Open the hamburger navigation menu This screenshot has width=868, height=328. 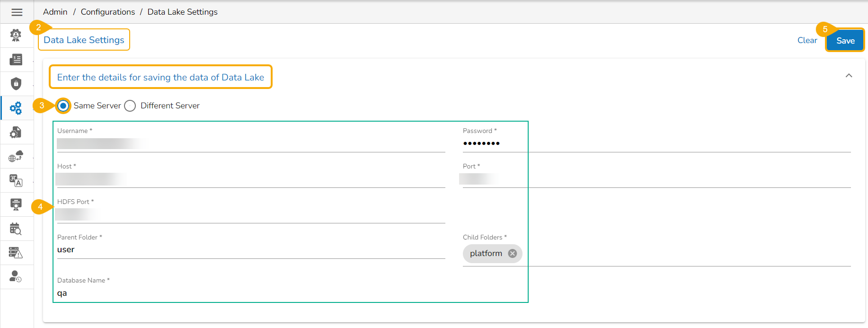[17, 12]
